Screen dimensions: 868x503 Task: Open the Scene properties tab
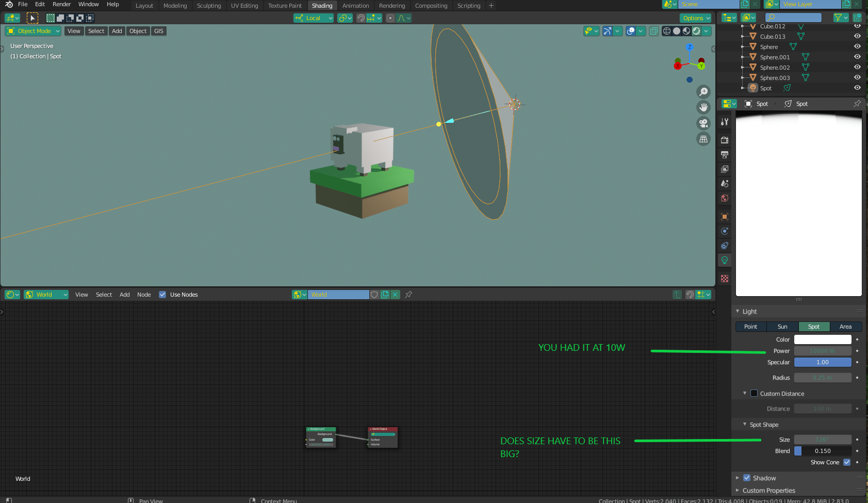pos(725,184)
